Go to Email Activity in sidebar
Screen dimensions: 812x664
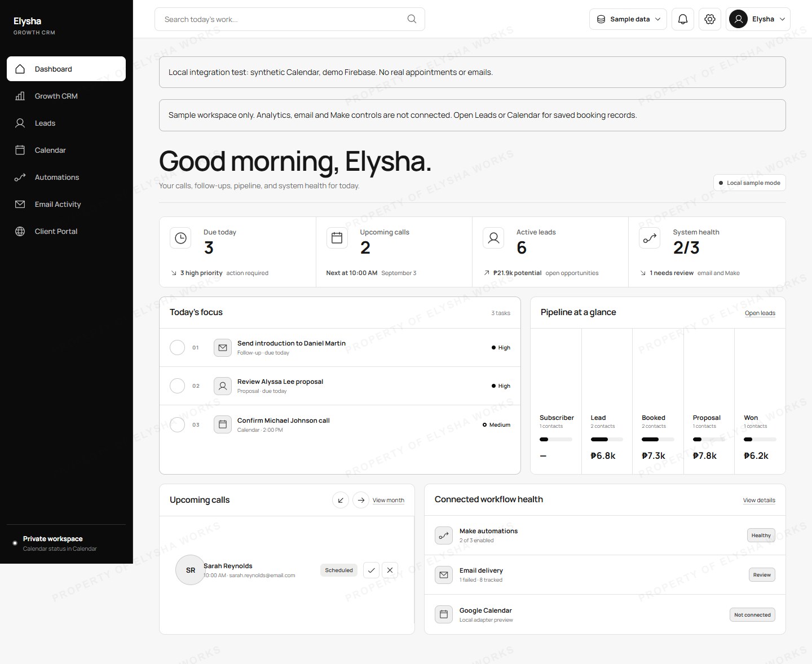pyautogui.click(x=66, y=204)
